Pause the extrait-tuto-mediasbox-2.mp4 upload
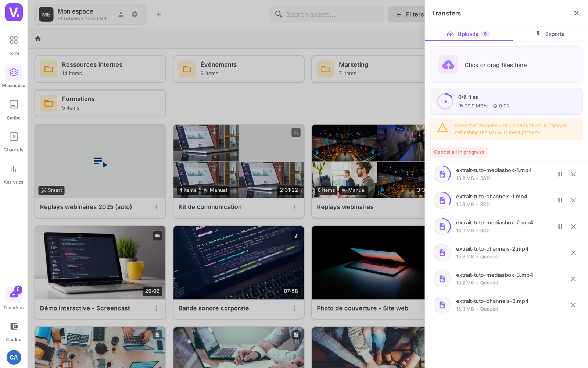Screen dimensions: 588x368 (x=560, y=227)
